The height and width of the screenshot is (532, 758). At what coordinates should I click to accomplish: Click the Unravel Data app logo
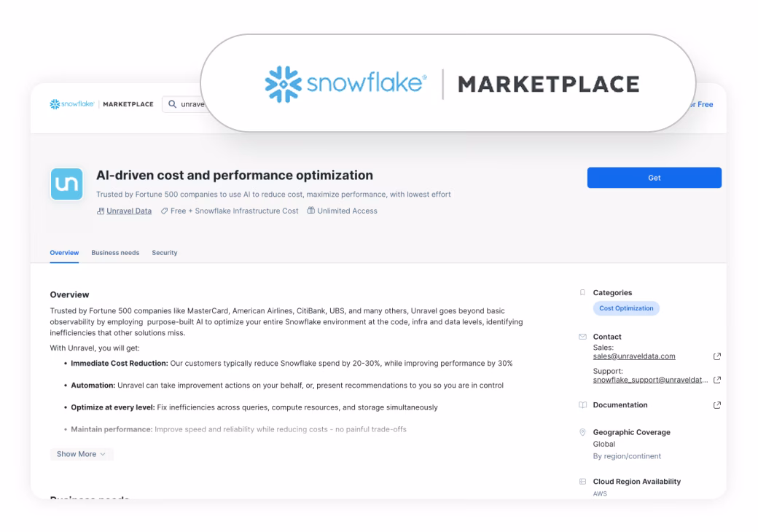click(x=67, y=184)
